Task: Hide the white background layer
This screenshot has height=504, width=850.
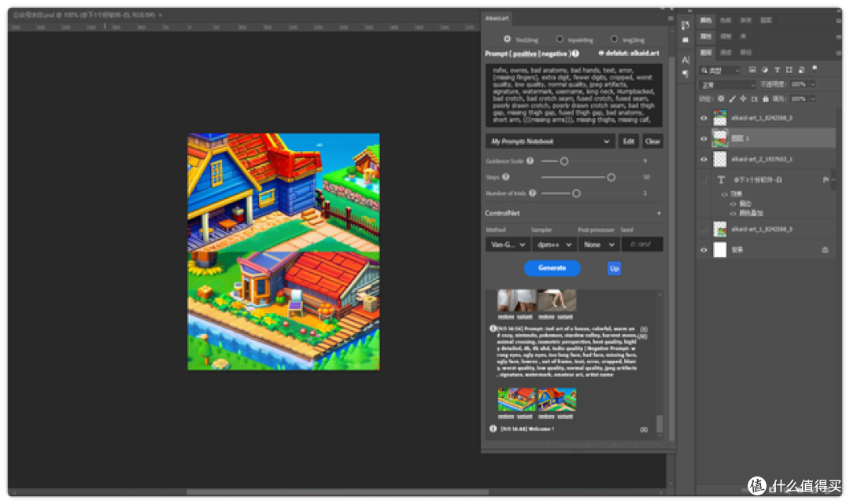Action: click(x=704, y=250)
